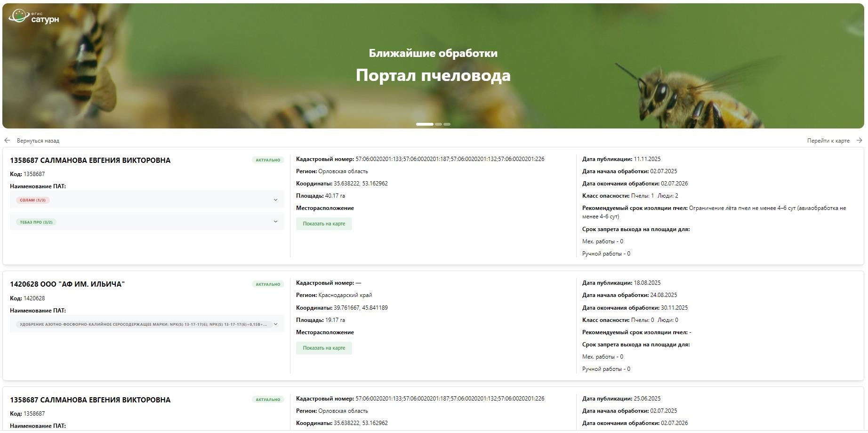Click the Портал пчеловода banner heading
Viewport: 868px width, 433px height.
pyautogui.click(x=433, y=75)
